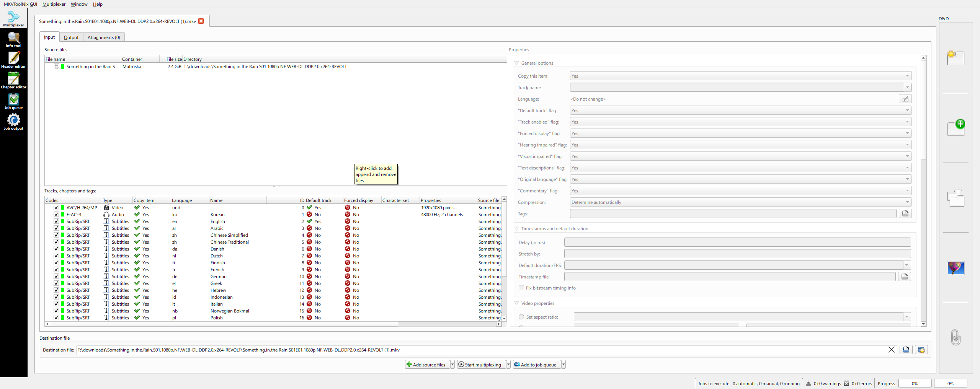Open the Multiplexer tool in sidebar
980x389 pixels.
tap(13, 19)
